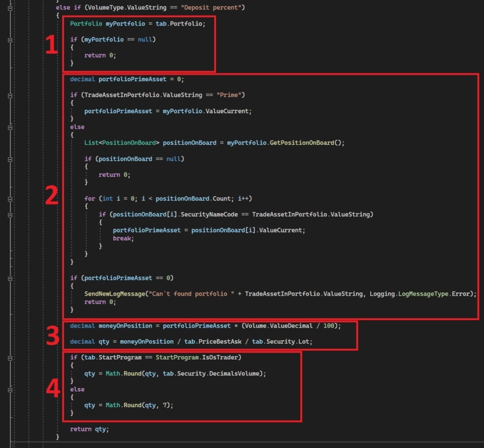Click 'Volume.ValueDecimal' expression
The width and height of the screenshot is (484, 448).
[x=279, y=326]
